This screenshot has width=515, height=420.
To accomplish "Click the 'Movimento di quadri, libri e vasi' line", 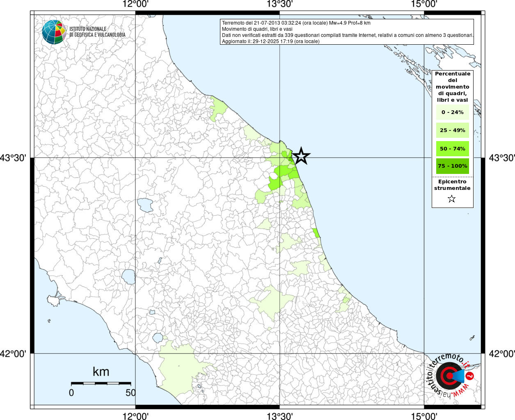I will click(257, 29).
